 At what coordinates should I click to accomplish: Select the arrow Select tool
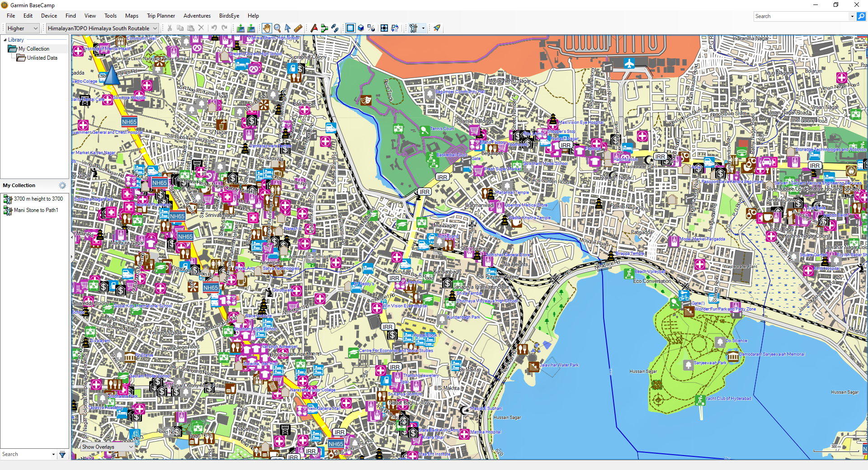[288, 28]
